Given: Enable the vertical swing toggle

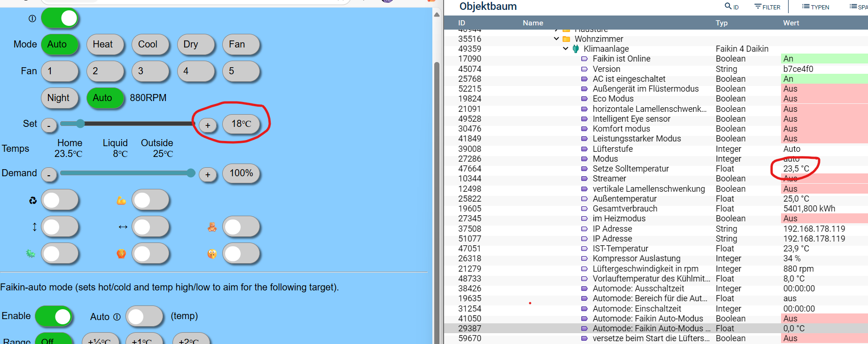Looking at the screenshot, I should point(60,227).
